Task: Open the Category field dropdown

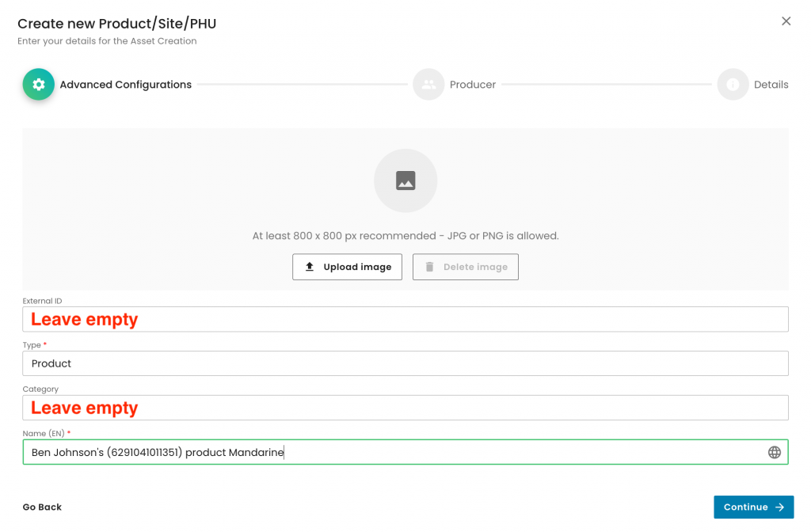Action: [405, 408]
